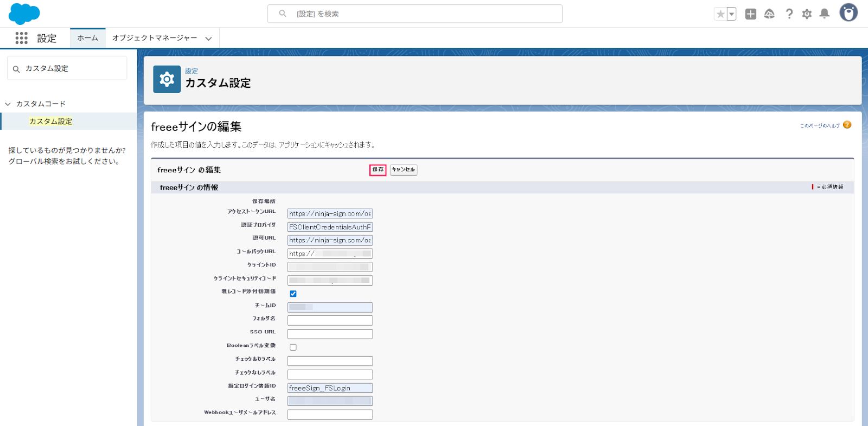
Task: Click the 設定 breadcrumb link
Action: pos(192,71)
